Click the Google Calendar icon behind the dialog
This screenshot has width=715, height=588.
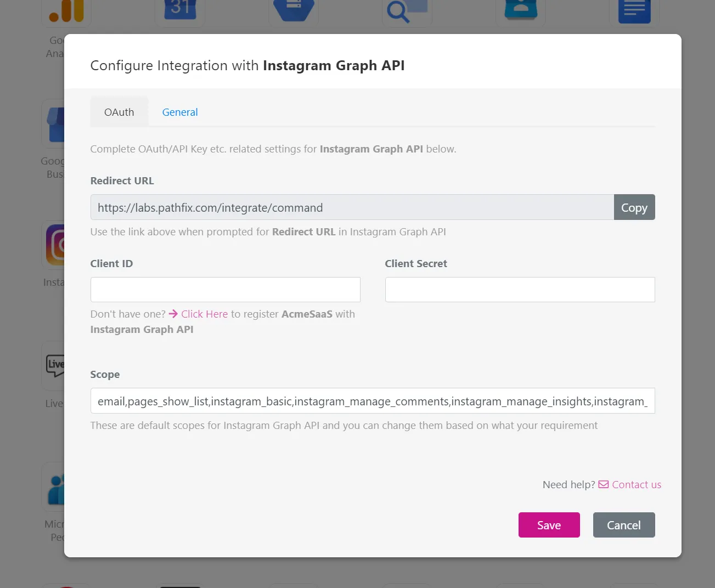click(180, 10)
